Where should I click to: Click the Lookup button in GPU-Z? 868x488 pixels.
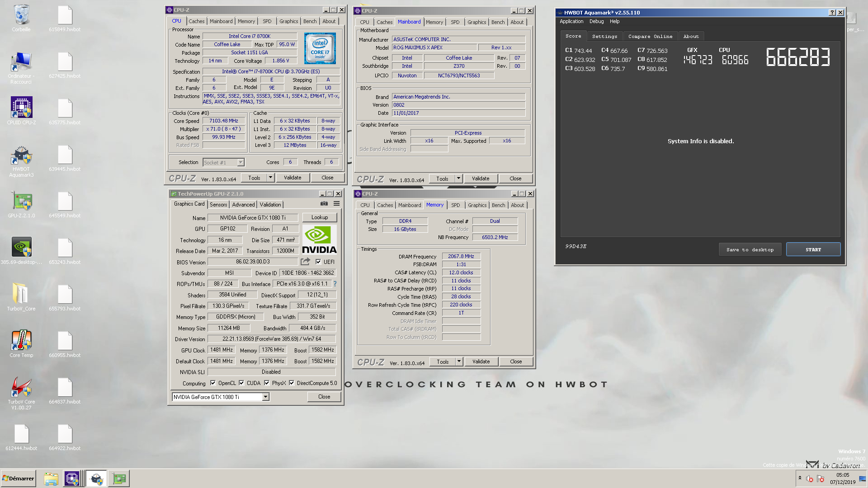[x=320, y=217]
